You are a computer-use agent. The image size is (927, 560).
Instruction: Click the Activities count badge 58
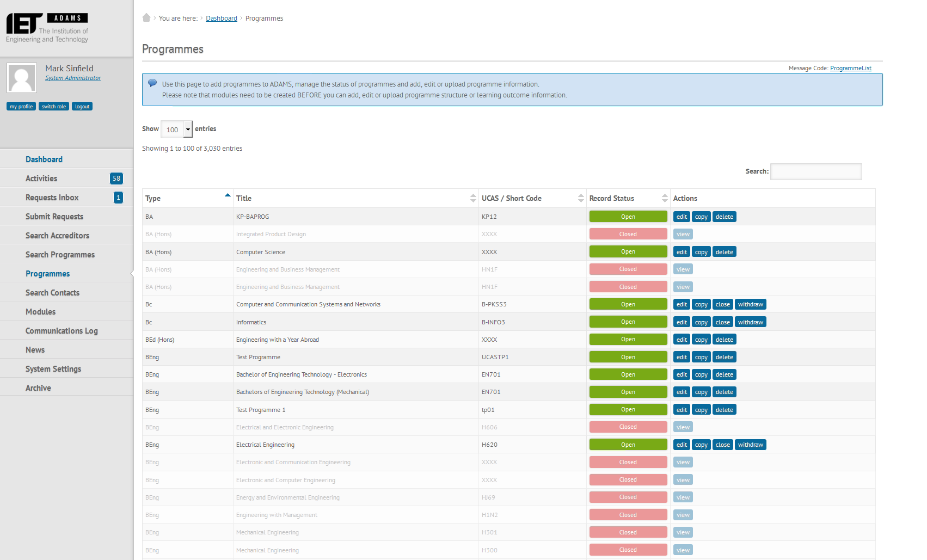click(x=116, y=179)
